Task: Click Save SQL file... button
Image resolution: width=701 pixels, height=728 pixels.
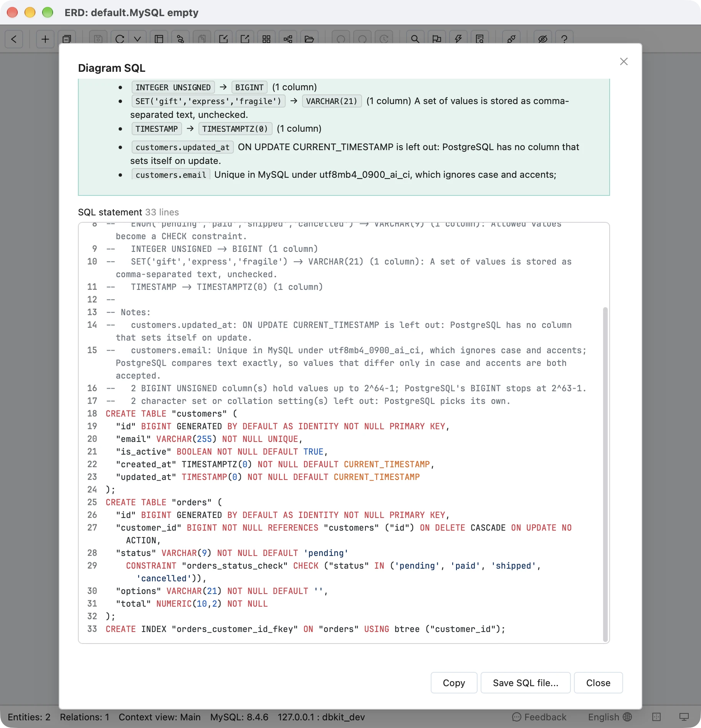Action: pos(526,683)
